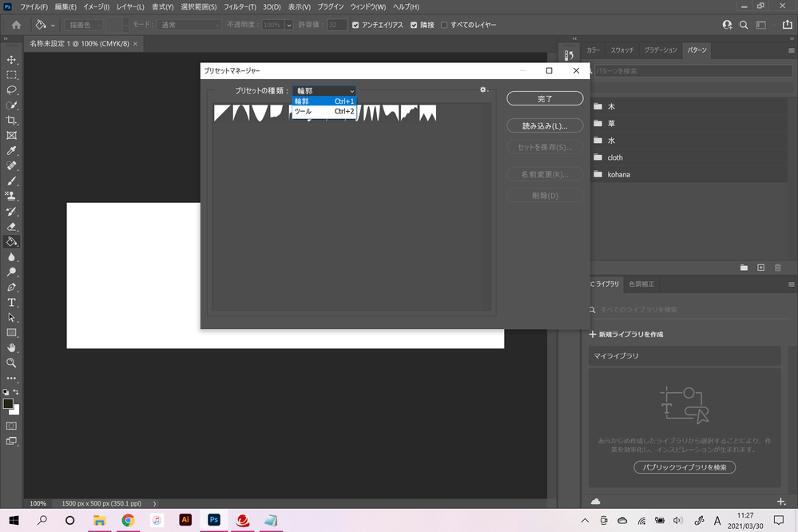Open the 不透明度 opacity arrow
The width and height of the screenshot is (798, 532).
(288, 25)
